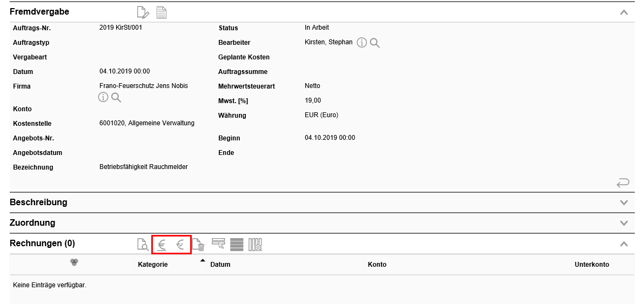Open invoice details with document magnifier icon

click(x=143, y=245)
